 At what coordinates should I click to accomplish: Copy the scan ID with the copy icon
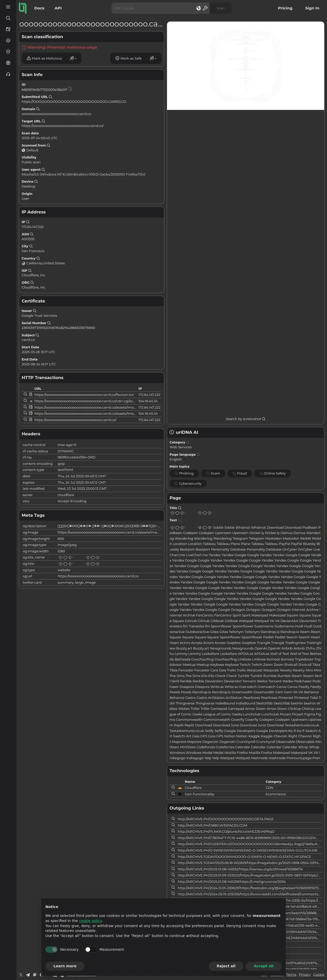[x=70, y=89]
